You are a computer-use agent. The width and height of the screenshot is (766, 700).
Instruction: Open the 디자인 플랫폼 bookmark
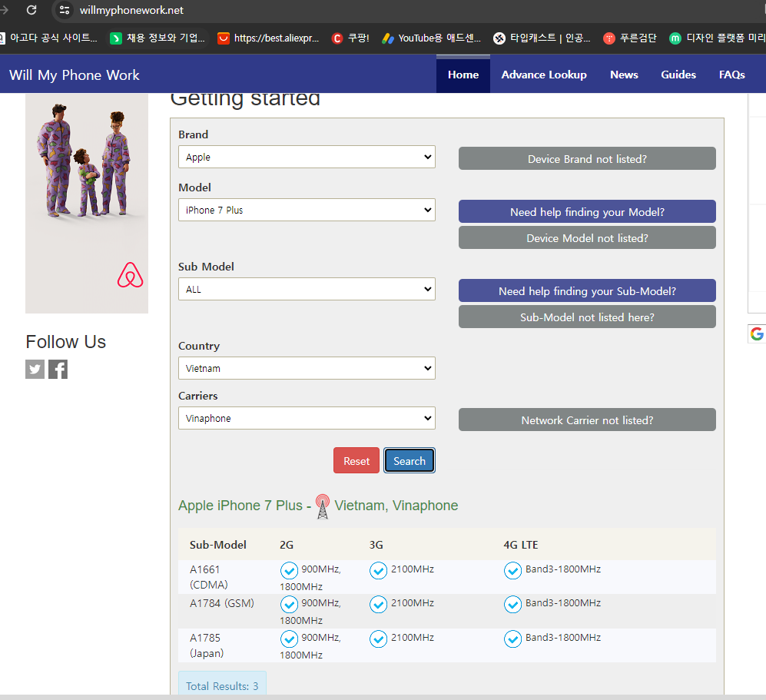[x=717, y=38]
